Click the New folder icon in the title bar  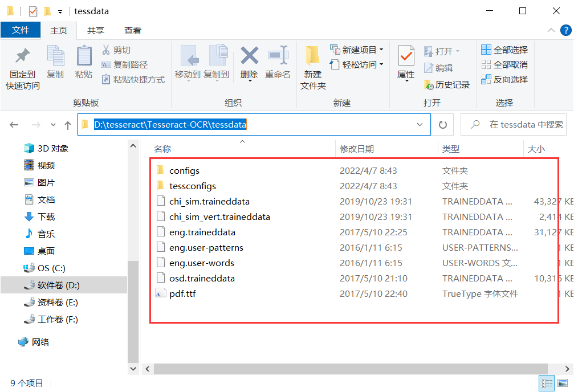(x=47, y=11)
